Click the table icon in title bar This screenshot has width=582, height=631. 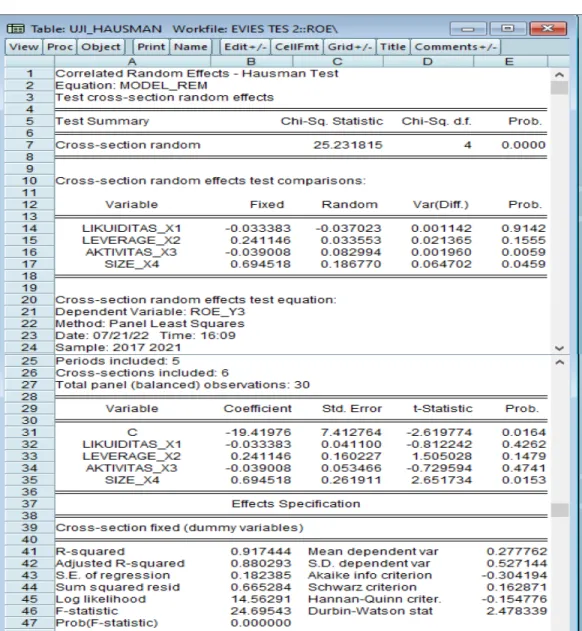(15, 29)
